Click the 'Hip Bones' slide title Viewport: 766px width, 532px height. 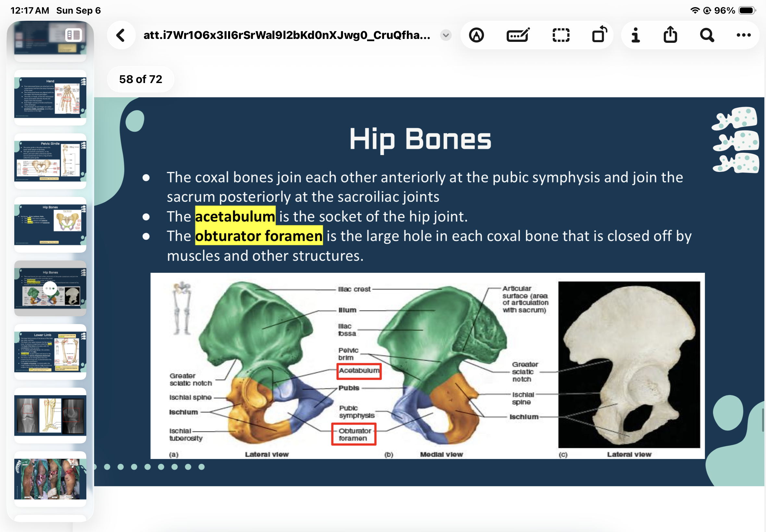(x=420, y=139)
